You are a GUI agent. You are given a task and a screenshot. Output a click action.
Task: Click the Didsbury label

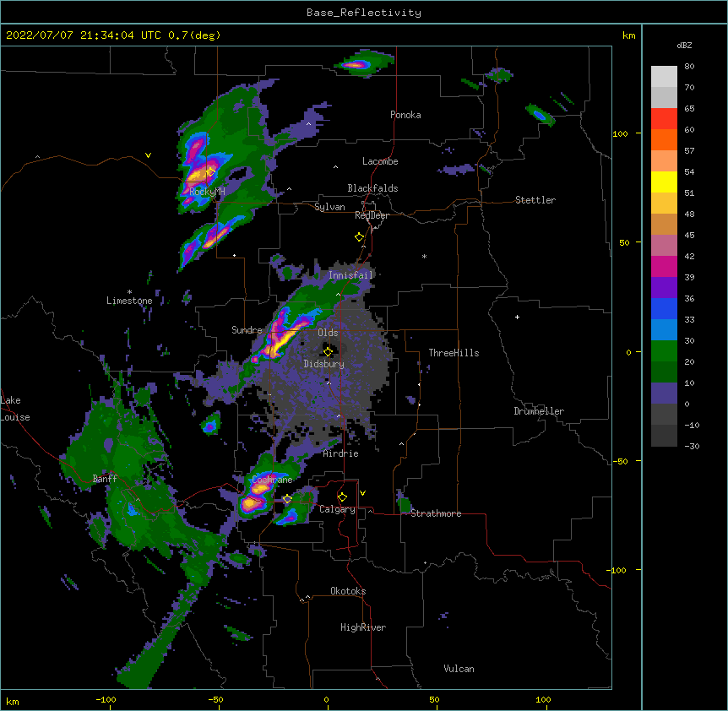click(324, 364)
